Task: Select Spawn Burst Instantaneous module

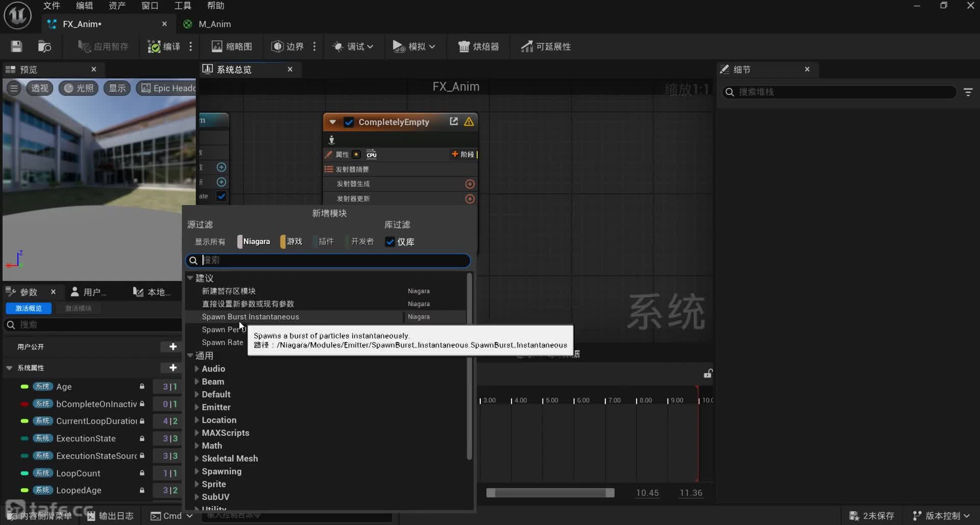Action: 250,317
